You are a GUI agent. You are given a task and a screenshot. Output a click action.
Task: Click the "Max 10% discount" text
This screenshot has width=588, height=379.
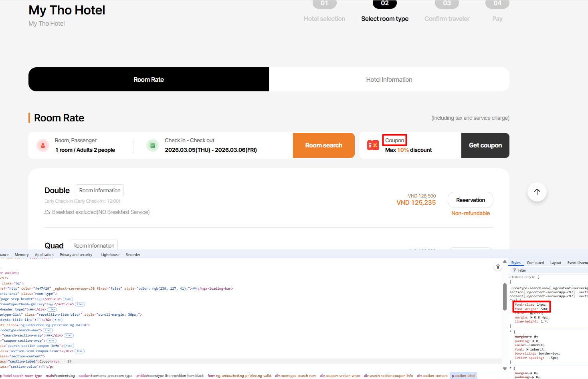pos(408,150)
